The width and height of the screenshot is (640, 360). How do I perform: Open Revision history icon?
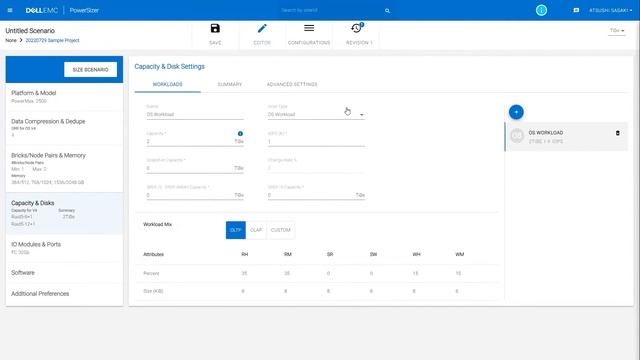pos(357,28)
